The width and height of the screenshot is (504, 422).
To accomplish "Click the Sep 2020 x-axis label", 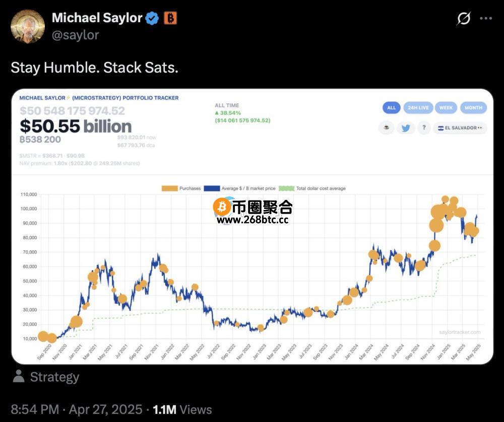I will click(x=45, y=352).
